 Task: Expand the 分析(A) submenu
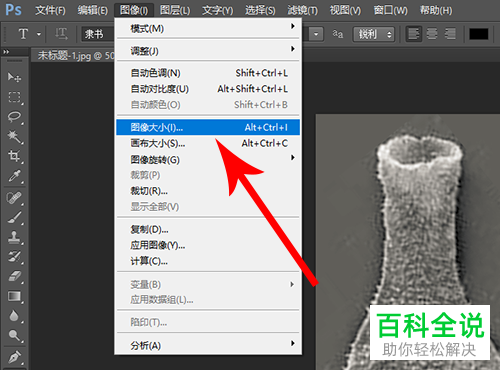pos(208,345)
